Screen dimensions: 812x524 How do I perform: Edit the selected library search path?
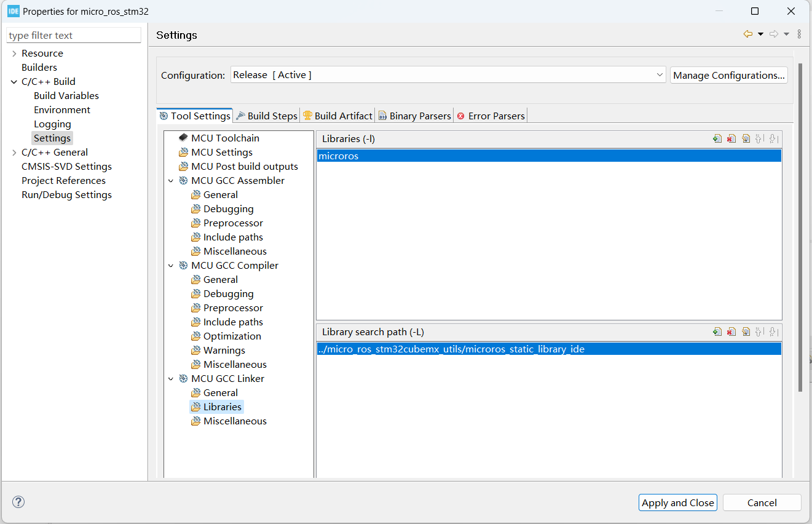746,332
